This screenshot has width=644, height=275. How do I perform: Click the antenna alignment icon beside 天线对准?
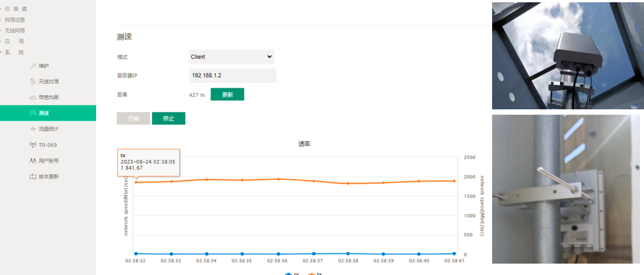tap(33, 81)
